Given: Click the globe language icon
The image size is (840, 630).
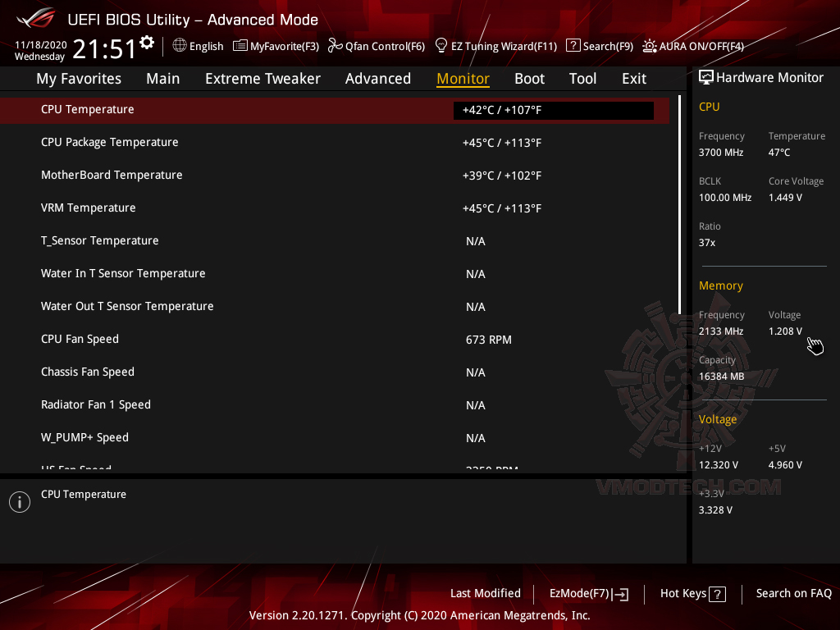Looking at the screenshot, I should 180,46.
